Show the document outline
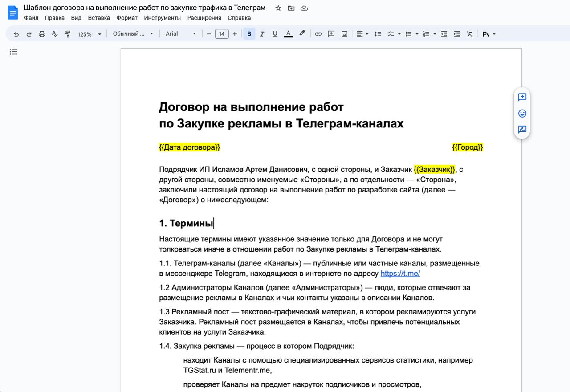Viewport: 570px width, 392px height. pos(13,52)
